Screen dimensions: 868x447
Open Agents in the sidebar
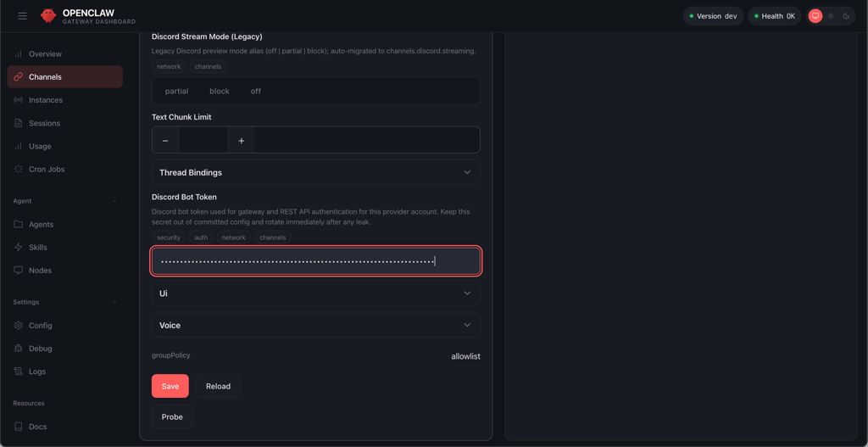64,224
